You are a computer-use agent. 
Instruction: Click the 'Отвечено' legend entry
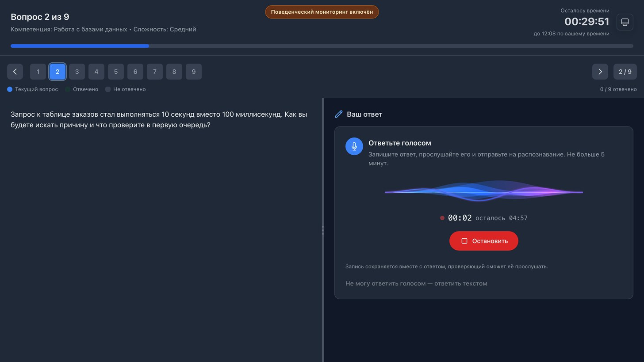click(x=82, y=89)
